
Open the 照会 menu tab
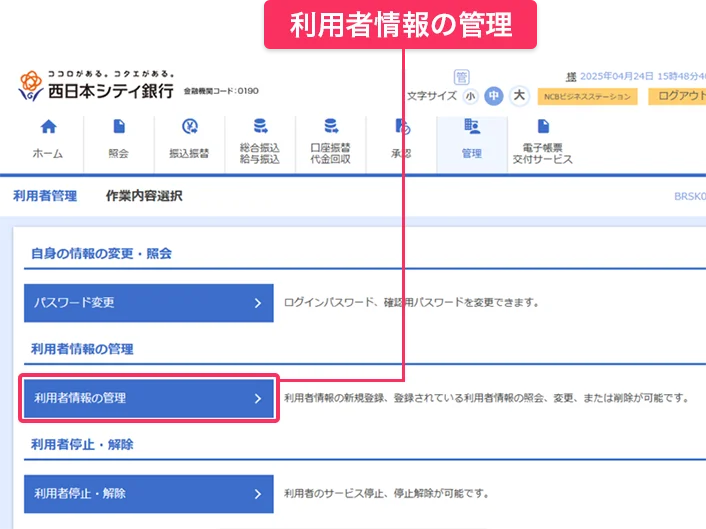point(118,144)
